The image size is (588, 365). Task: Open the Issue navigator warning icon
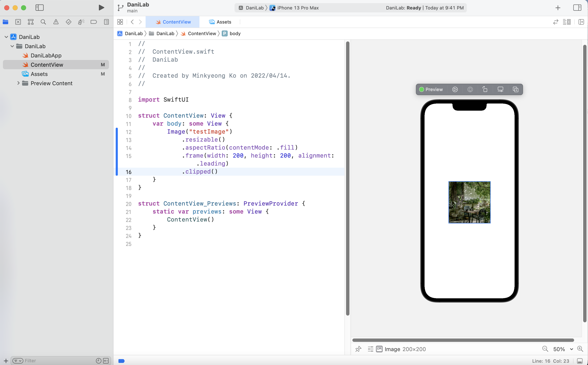pos(56,22)
